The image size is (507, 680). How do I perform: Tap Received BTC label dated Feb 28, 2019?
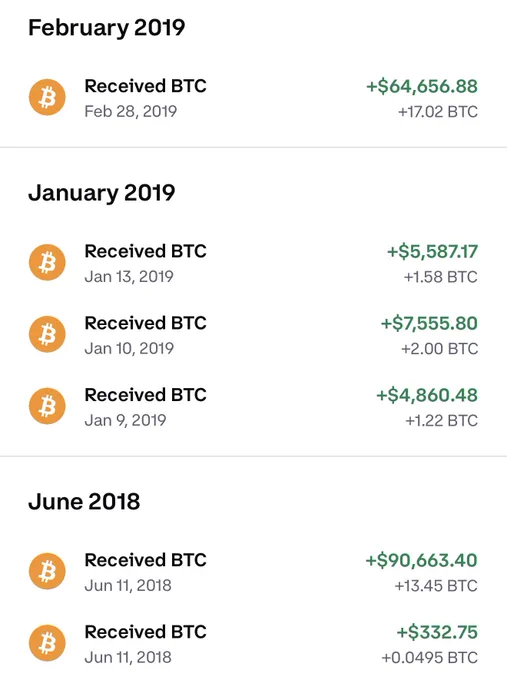(x=145, y=86)
